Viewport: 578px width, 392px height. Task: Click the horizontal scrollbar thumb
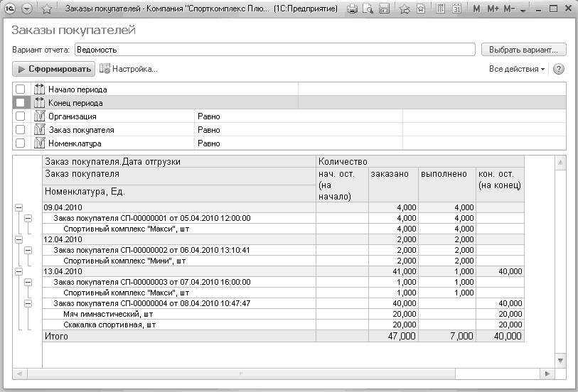pos(241,374)
